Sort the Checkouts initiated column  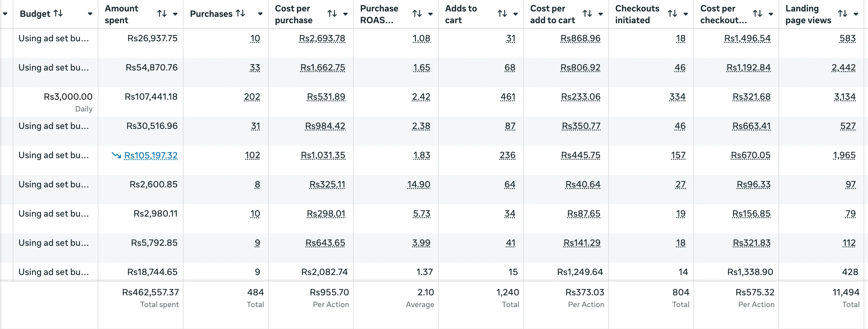(x=672, y=14)
